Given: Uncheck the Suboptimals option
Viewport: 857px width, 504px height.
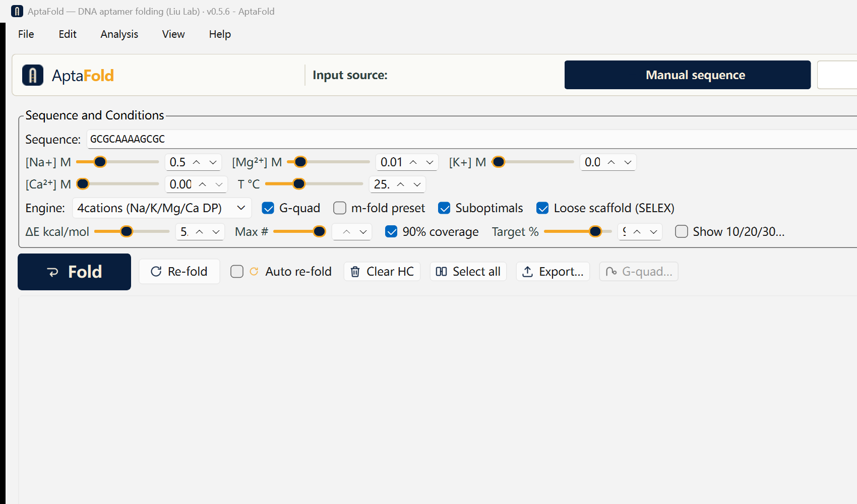Looking at the screenshot, I should pos(444,208).
